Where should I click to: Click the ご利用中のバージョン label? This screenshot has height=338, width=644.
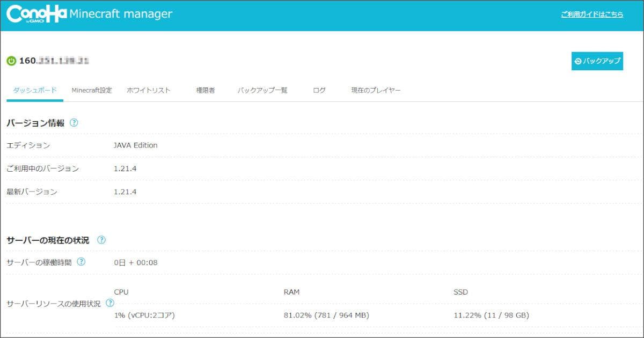(x=43, y=168)
